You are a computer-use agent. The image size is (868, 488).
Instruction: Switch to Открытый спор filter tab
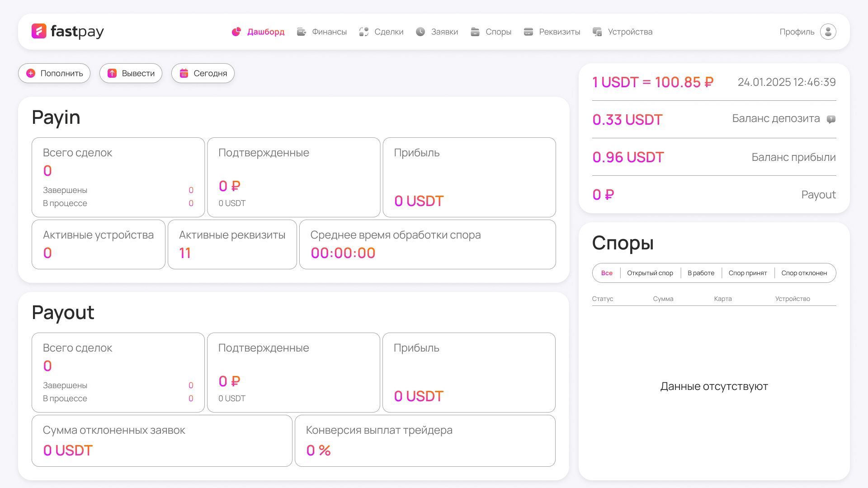pos(650,273)
